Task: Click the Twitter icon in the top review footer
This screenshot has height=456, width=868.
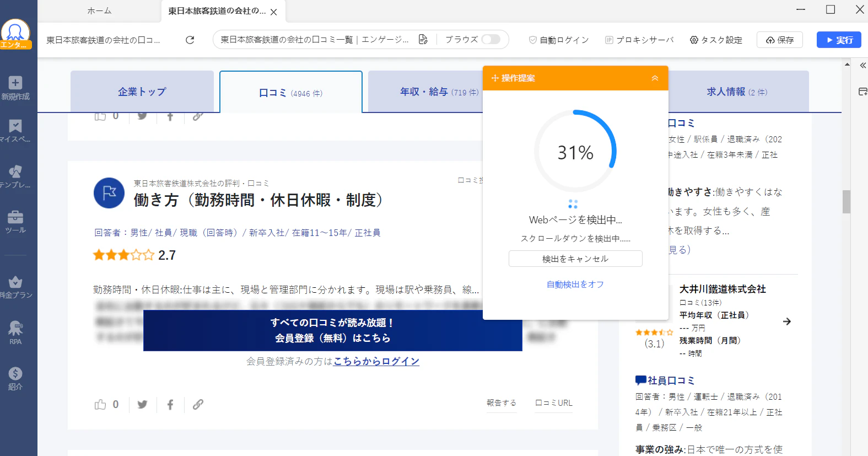Action: [142, 115]
